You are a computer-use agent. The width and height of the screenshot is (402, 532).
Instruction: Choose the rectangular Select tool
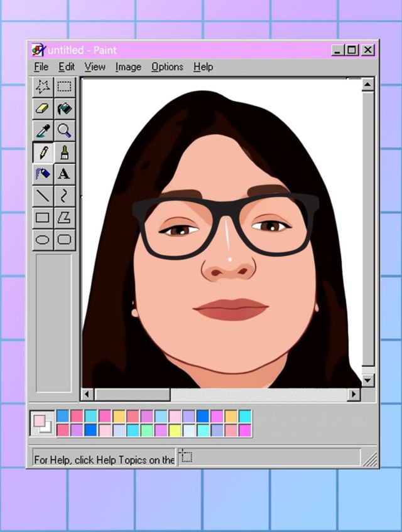tap(64, 87)
